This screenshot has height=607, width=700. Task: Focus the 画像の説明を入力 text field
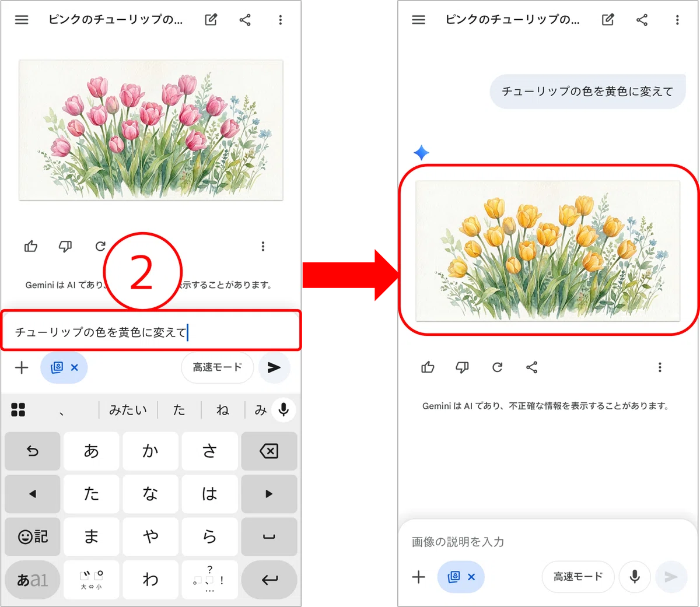coord(525,542)
